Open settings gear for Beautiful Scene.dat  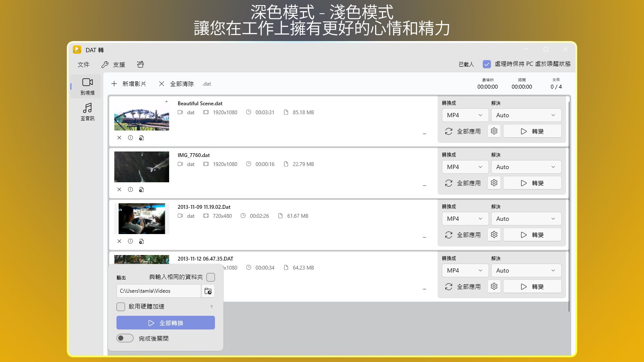click(x=494, y=131)
